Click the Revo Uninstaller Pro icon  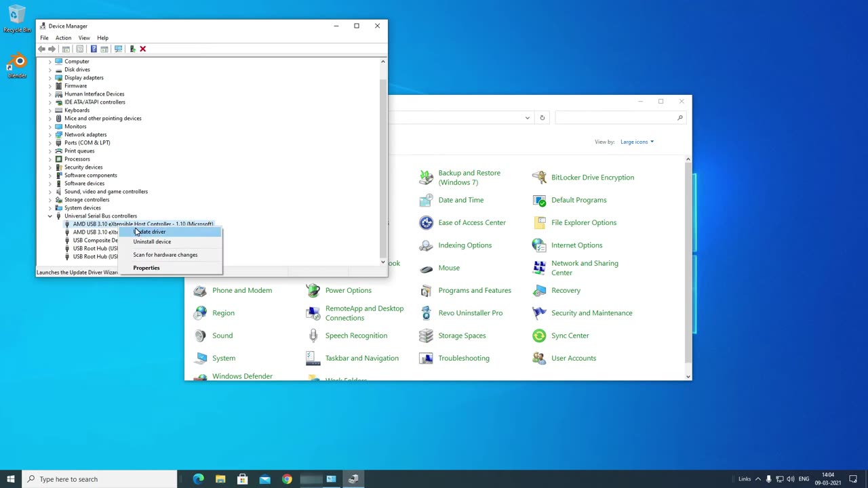point(426,313)
